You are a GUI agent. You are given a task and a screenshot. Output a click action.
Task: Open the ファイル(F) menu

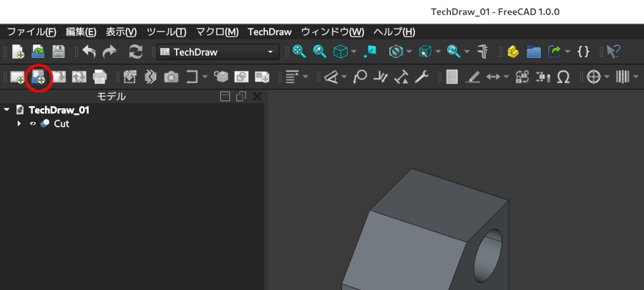point(31,32)
